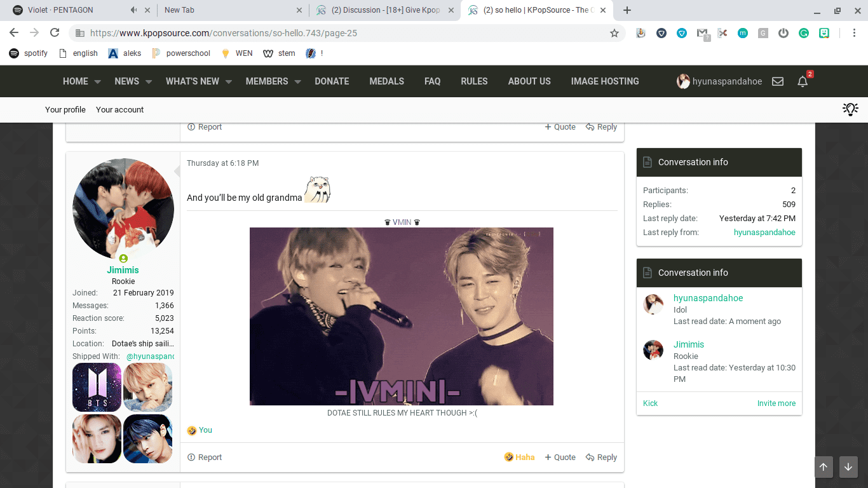
Task: Toggle the lightbulb style switcher icon
Action: click(x=850, y=109)
